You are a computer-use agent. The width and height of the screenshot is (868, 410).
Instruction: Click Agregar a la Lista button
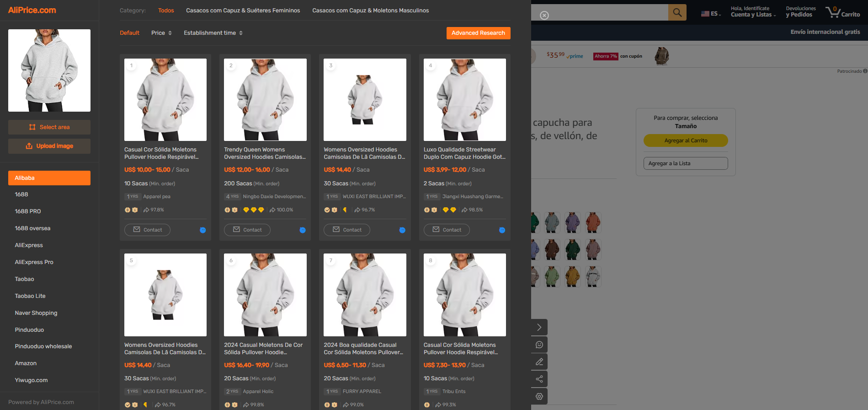click(686, 163)
